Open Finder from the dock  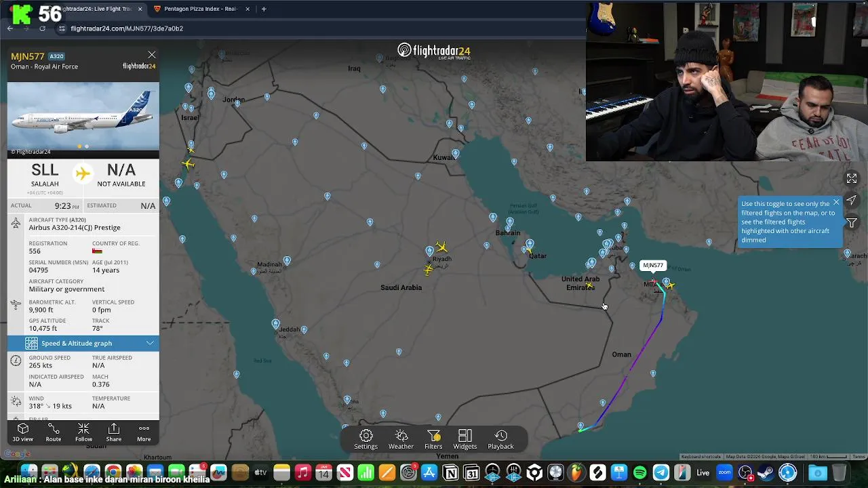28,472
